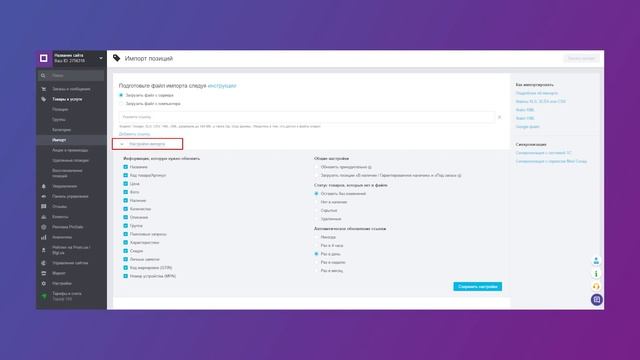
Task: Open the site name dropdown arrow
Action: click(x=100, y=58)
